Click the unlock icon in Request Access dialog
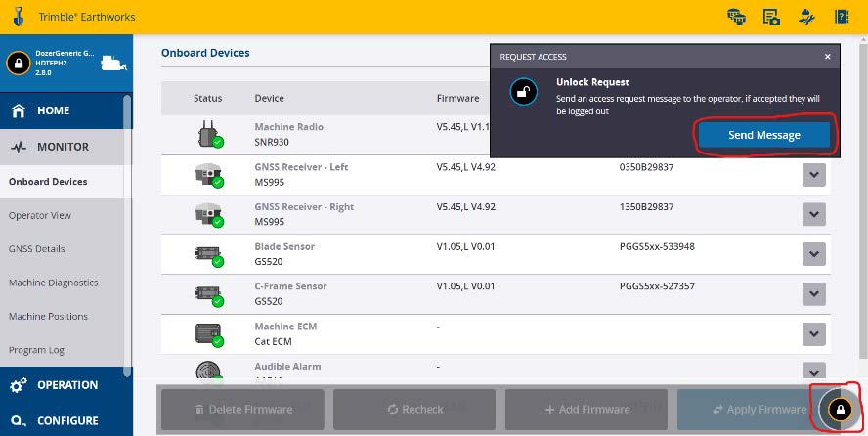The image size is (868, 436). pyautogui.click(x=523, y=92)
